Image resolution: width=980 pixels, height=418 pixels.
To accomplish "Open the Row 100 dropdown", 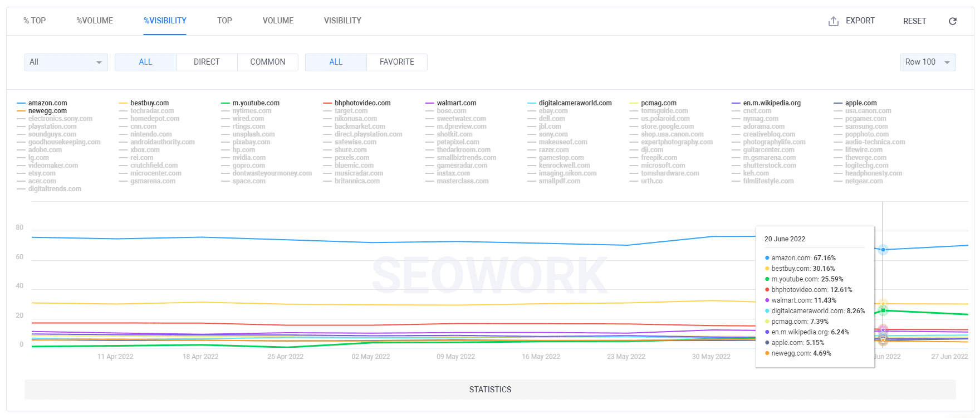I will (928, 62).
